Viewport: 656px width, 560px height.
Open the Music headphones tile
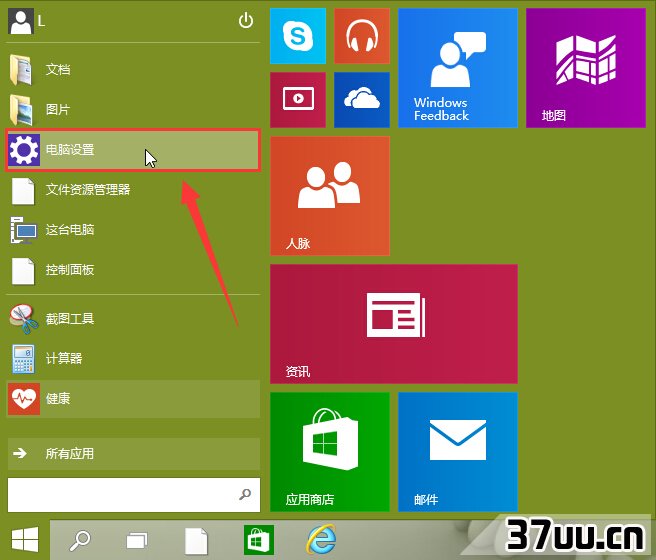(362, 36)
